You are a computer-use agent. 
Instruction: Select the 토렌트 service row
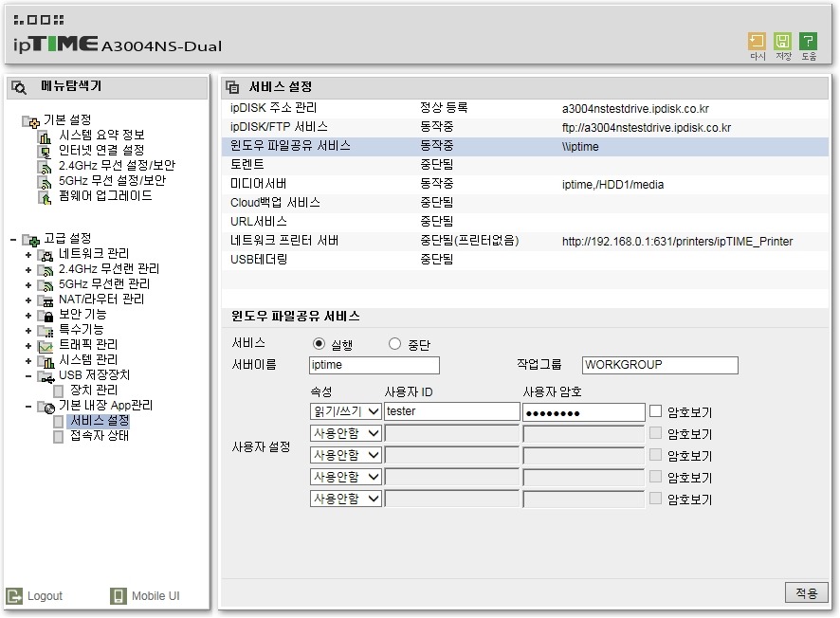click(525, 165)
